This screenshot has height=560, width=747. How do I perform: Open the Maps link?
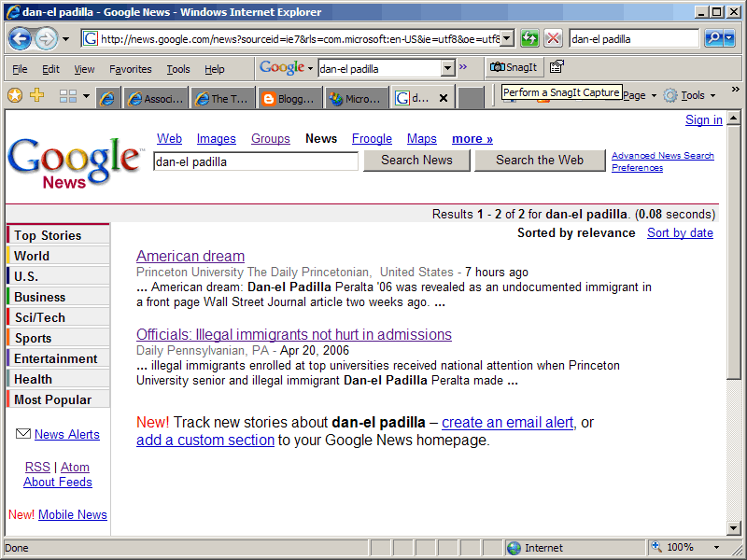[x=422, y=138]
